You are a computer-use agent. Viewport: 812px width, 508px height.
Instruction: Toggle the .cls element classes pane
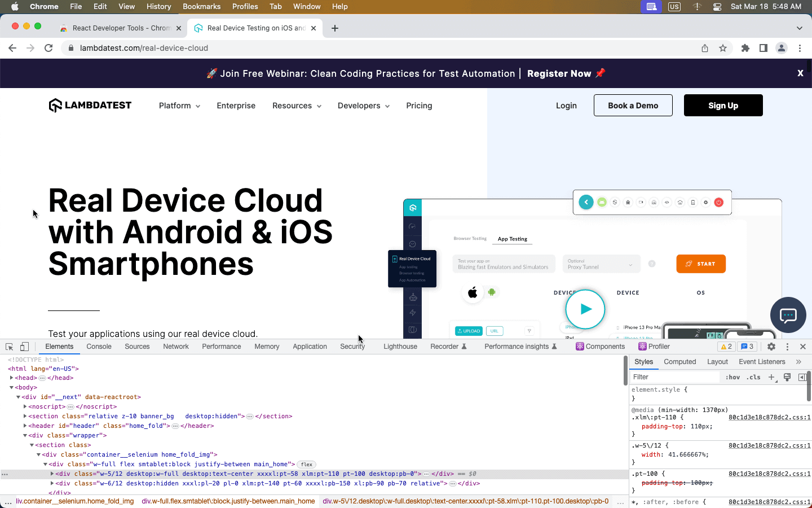[x=754, y=377]
